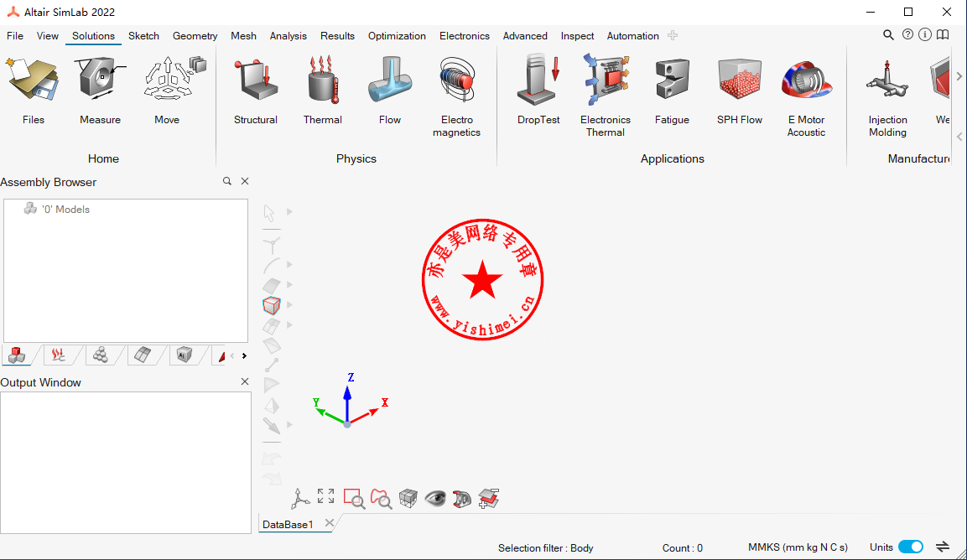Open the Optimization ribbon tab

pos(398,36)
